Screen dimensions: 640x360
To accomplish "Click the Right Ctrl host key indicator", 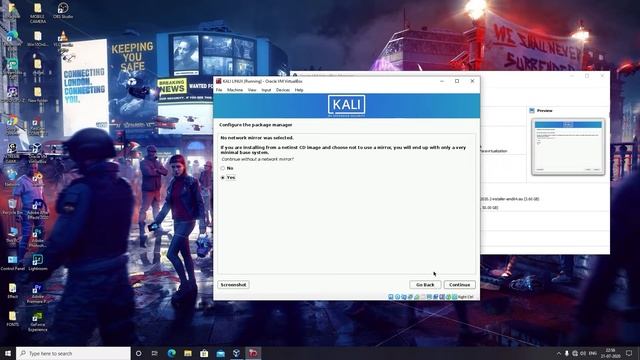I will point(466,297).
